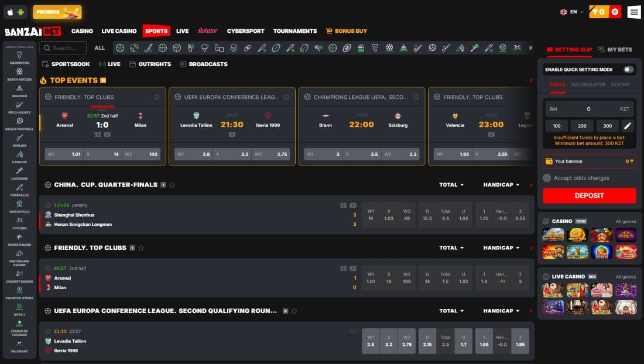The height and width of the screenshot is (364, 644).
Task: Click the pencil icon to edit bet amounts
Action: pos(628,126)
